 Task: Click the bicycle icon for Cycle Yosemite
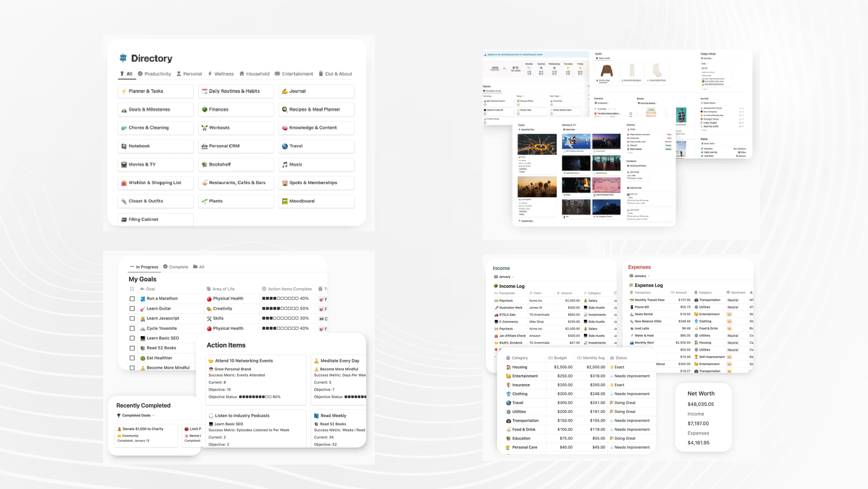(x=142, y=328)
